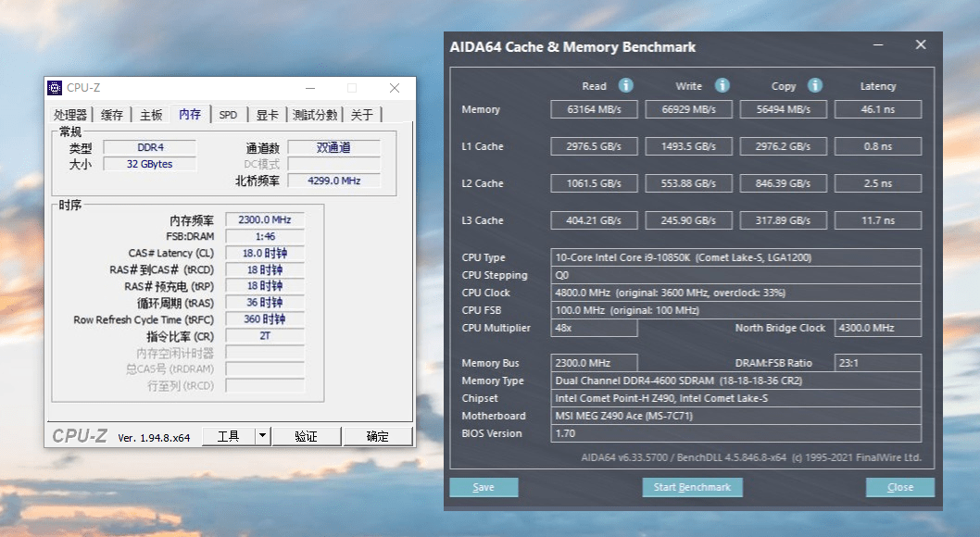This screenshot has width=980, height=537.
Task: Click the L1 Cache Read 2976.5 GB/s value
Action: pos(594,146)
